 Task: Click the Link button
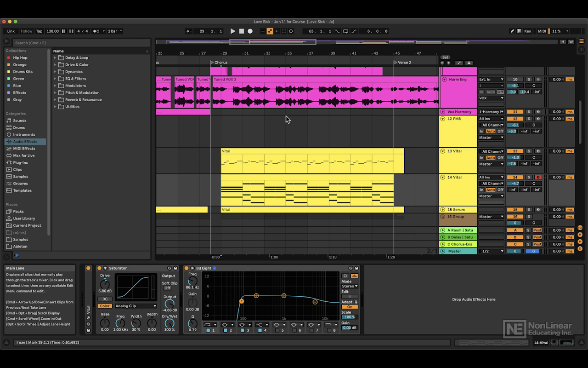[11, 31]
